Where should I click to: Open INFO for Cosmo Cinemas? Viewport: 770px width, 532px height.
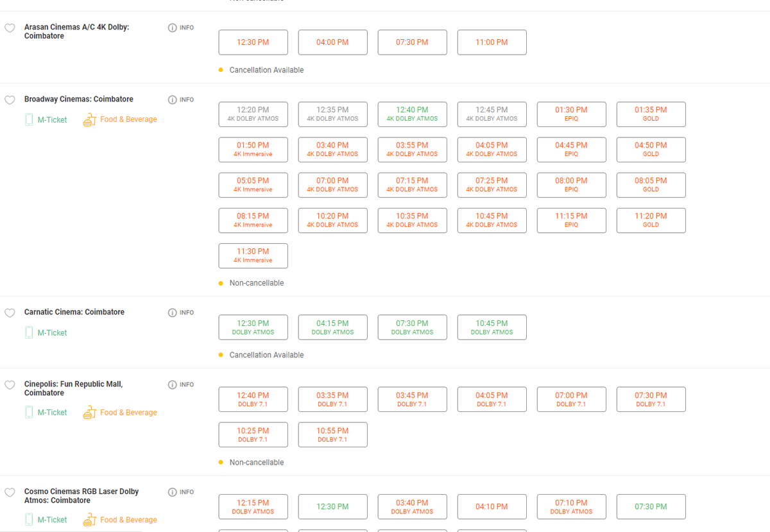point(181,492)
